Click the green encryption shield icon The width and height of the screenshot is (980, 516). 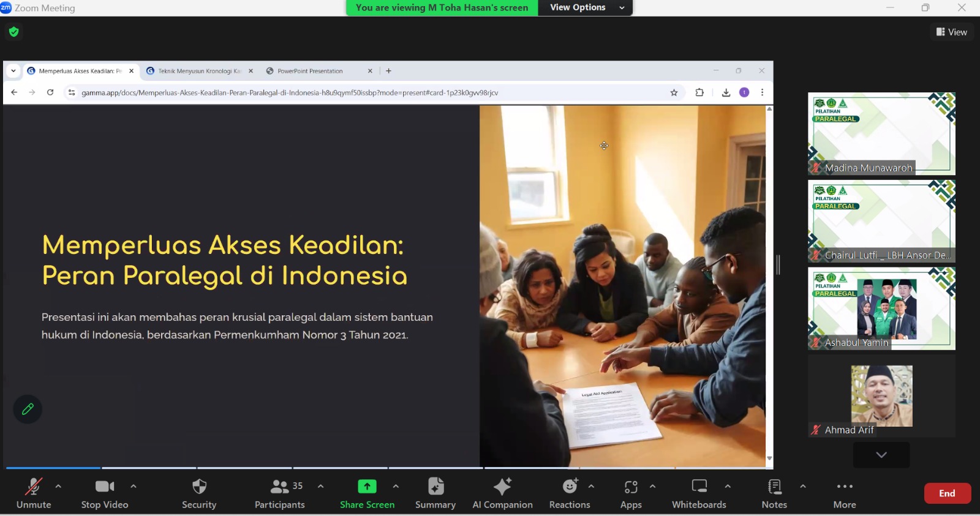click(14, 32)
